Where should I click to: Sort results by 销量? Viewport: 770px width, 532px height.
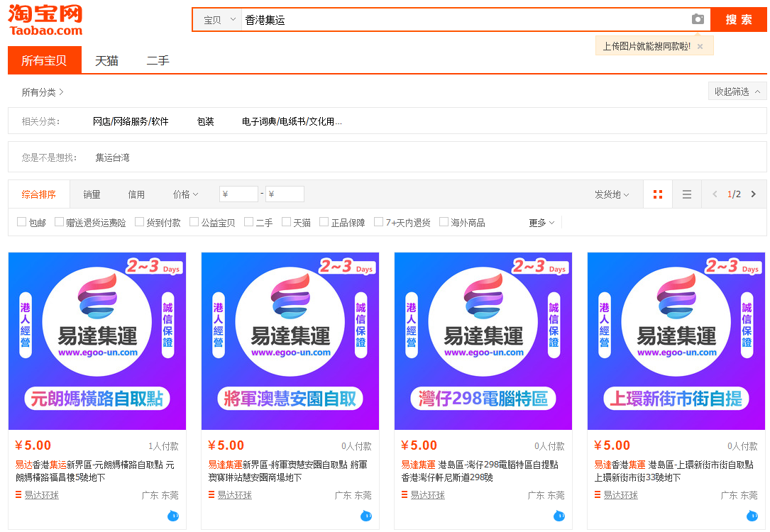pyautogui.click(x=92, y=194)
